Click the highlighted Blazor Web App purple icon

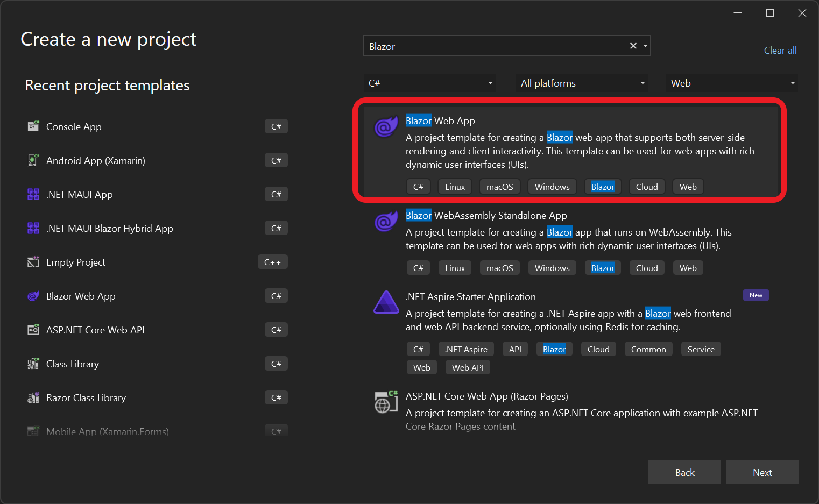point(385,127)
